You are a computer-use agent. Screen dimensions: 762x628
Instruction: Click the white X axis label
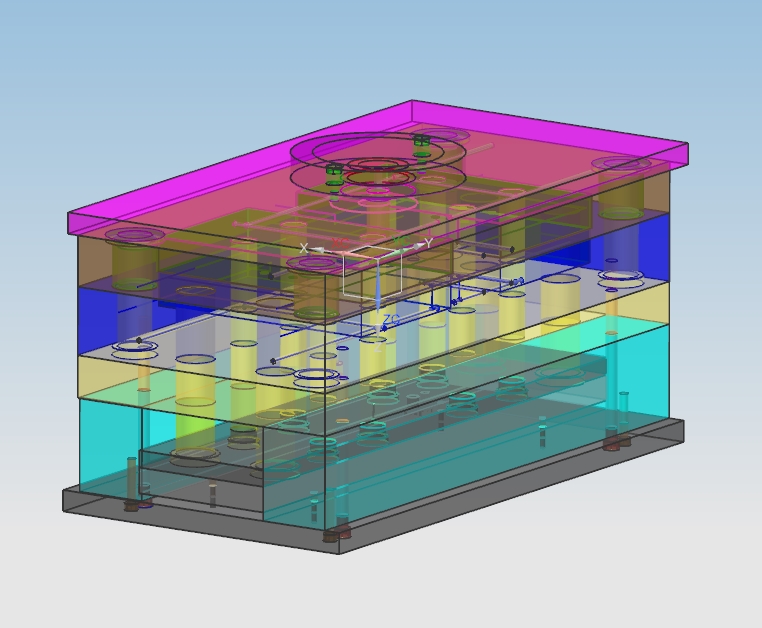click(304, 248)
